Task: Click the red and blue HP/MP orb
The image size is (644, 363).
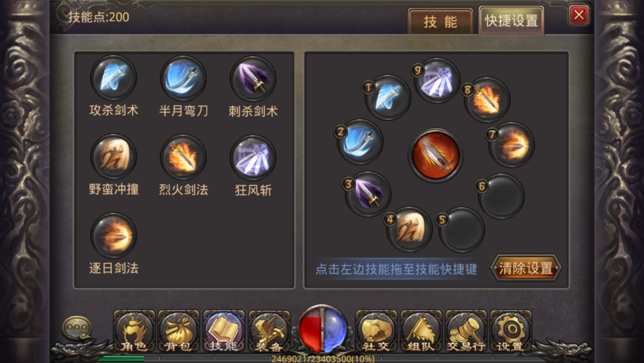Action: 323,329
